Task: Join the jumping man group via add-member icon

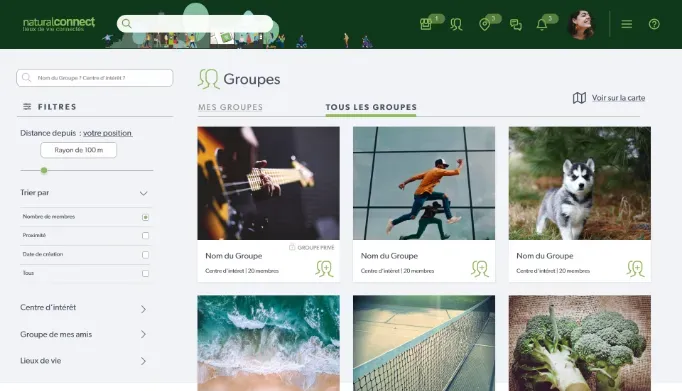Action: 480,268
